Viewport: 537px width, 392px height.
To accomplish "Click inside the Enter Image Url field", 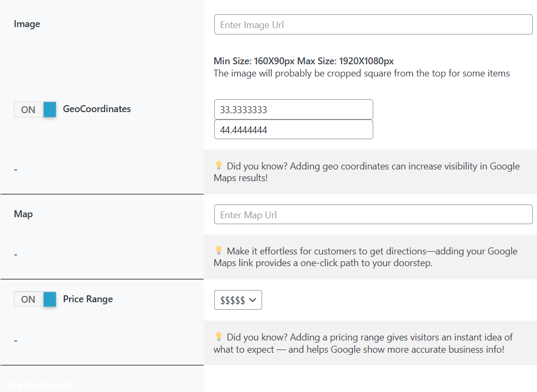I will pos(373,25).
